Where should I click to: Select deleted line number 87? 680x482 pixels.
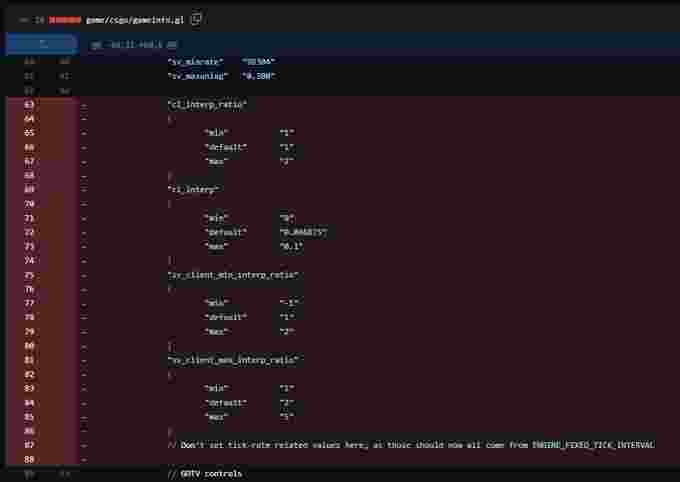(x=29, y=445)
